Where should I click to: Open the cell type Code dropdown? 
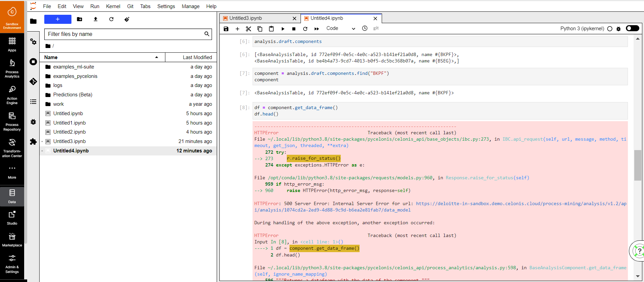[340, 29]
